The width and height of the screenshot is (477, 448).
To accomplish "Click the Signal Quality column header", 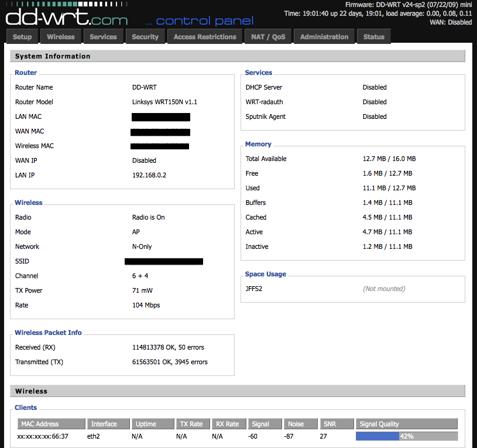I will (407, 423).
